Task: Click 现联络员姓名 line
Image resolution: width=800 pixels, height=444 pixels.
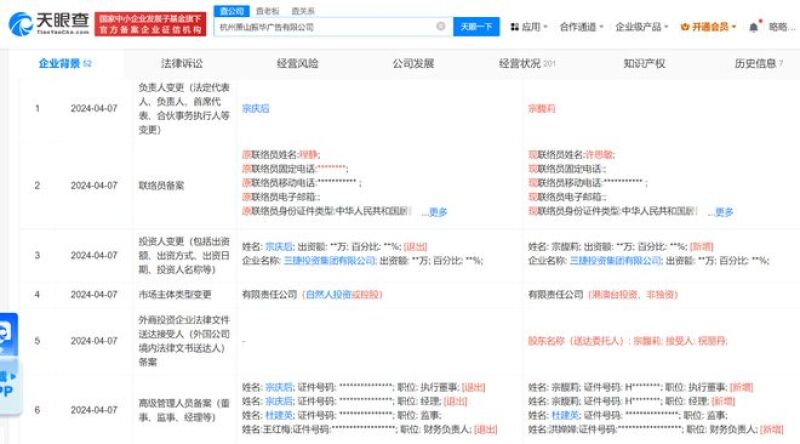Action: (571, 155)
